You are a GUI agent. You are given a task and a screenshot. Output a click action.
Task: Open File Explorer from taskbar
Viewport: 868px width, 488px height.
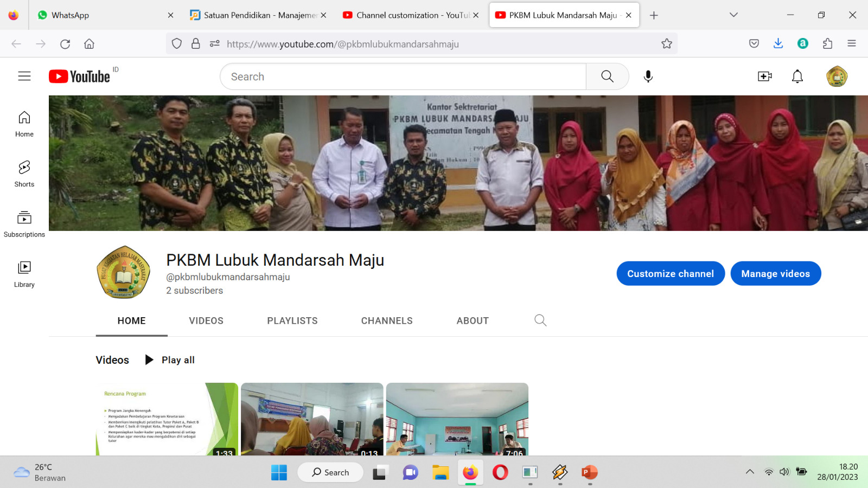click(x=441, y=472)
